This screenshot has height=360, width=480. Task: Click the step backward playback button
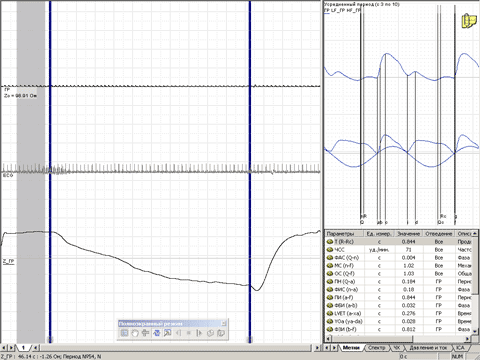[178, 333]
